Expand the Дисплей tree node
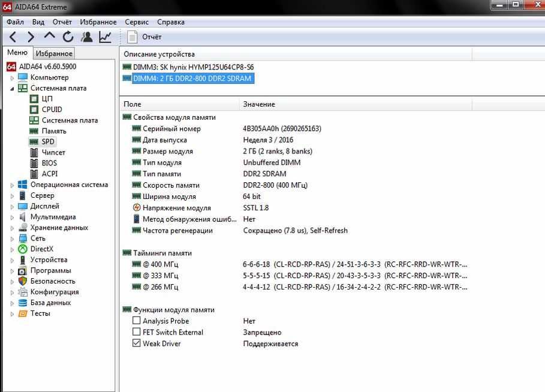545x392 pixels. (x=12, y=207)
